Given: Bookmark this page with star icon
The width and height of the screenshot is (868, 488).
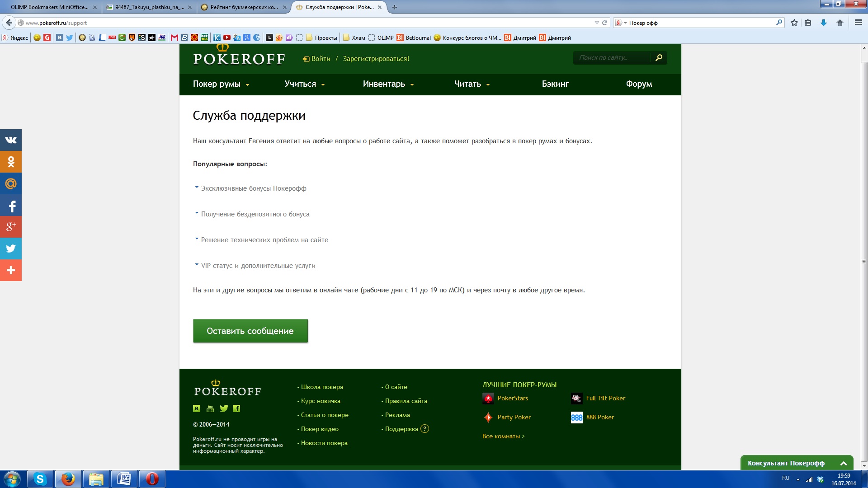Looking at the screenshot, I should [x=794, y=23].
